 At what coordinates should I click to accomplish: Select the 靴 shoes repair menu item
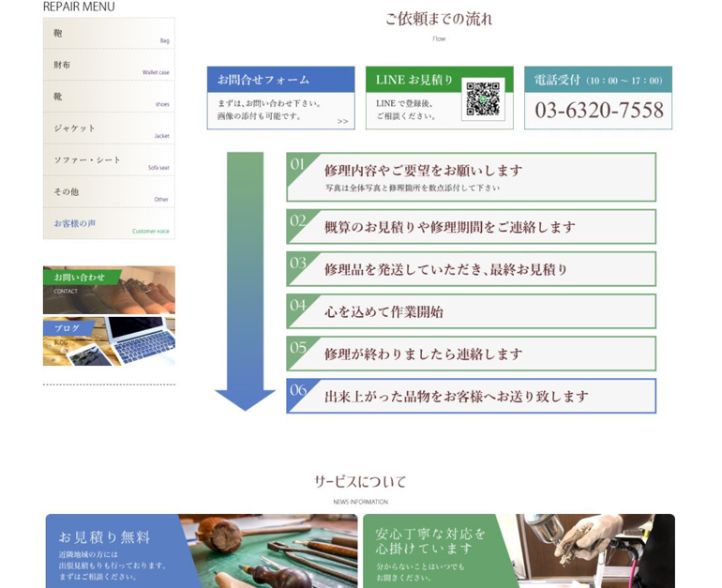point(109,97)
